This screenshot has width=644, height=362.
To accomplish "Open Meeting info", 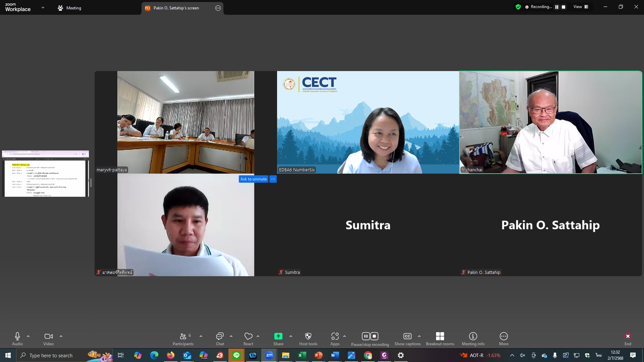I will point(473,339).
